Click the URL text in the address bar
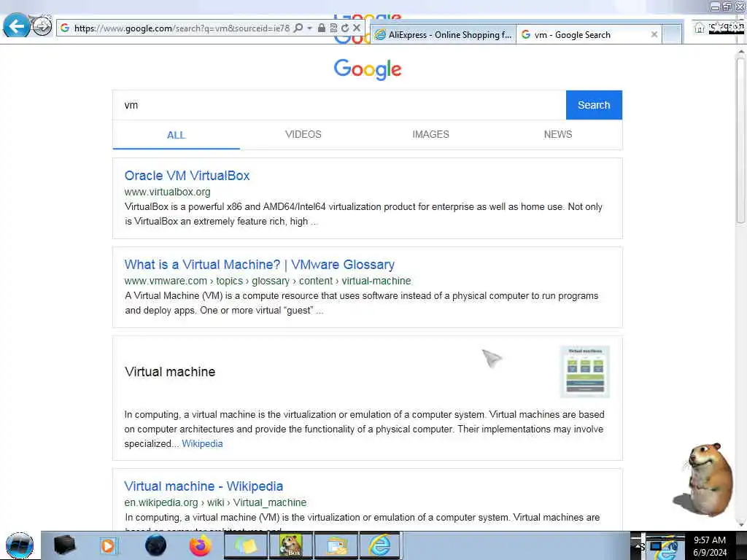The image size is (747, 560). tap(182, 28)
